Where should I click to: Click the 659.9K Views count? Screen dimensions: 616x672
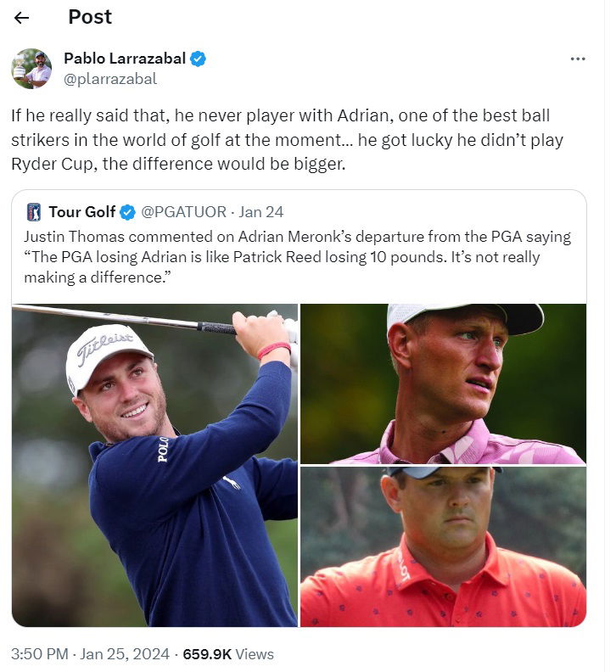228,654
